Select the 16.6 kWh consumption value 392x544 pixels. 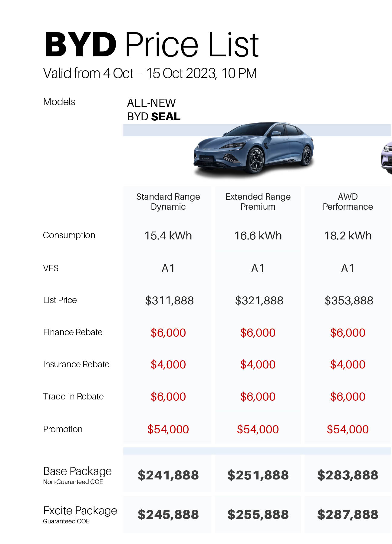pos(258,236)
